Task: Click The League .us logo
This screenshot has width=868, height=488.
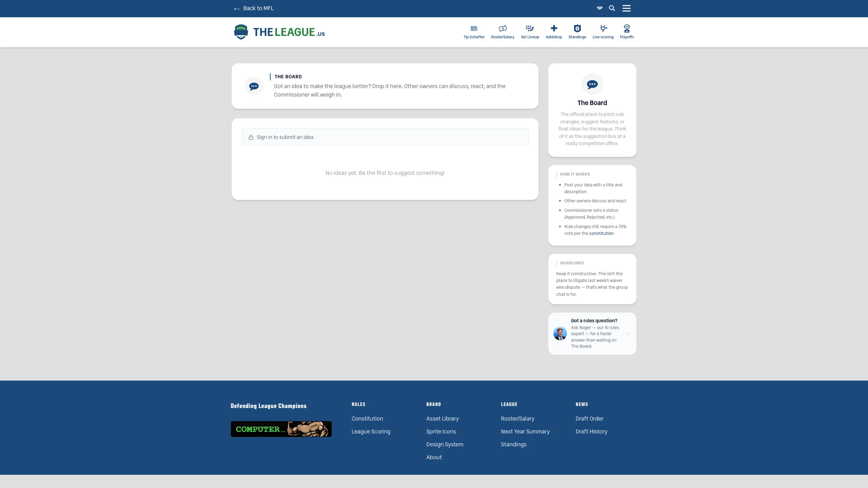Action: coord(279,32)
